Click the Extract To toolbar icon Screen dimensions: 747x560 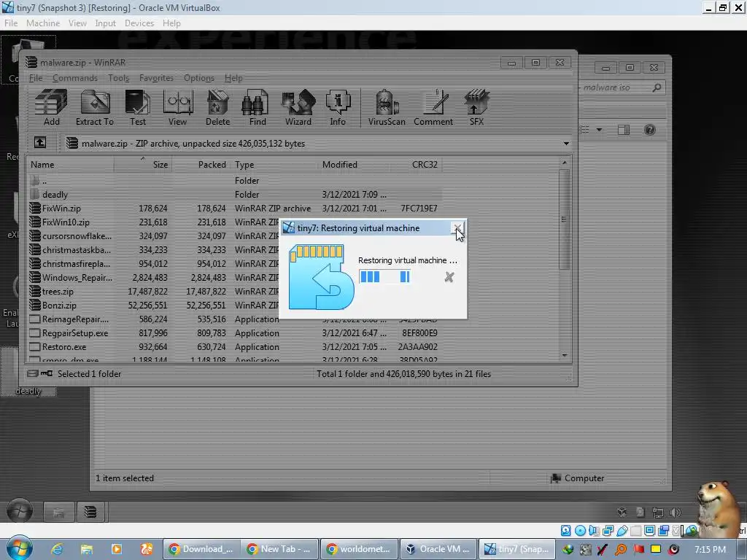point(95,107)
